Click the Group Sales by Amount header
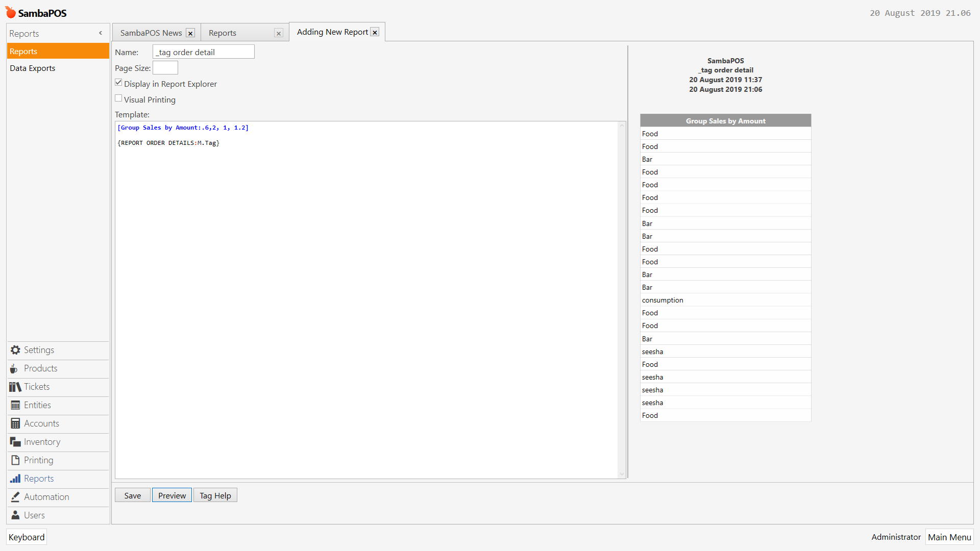980x551 pixels. coord(725,120)
